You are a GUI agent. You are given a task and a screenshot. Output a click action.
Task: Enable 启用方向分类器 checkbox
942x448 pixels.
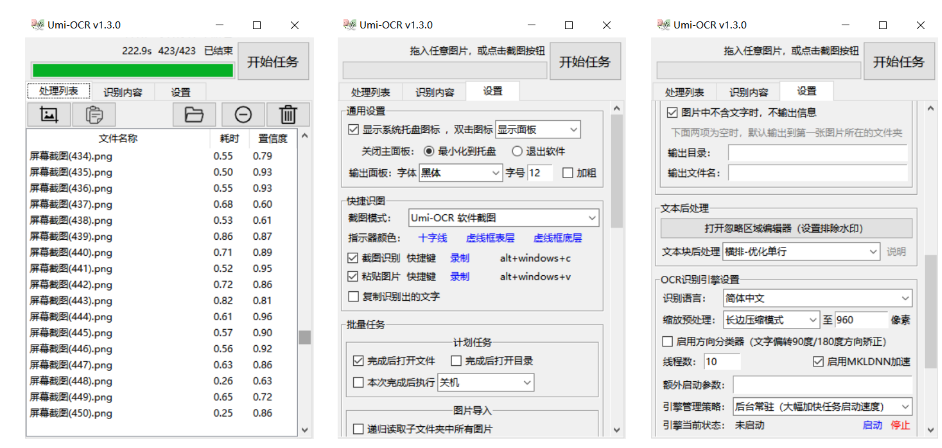[667, 342]
